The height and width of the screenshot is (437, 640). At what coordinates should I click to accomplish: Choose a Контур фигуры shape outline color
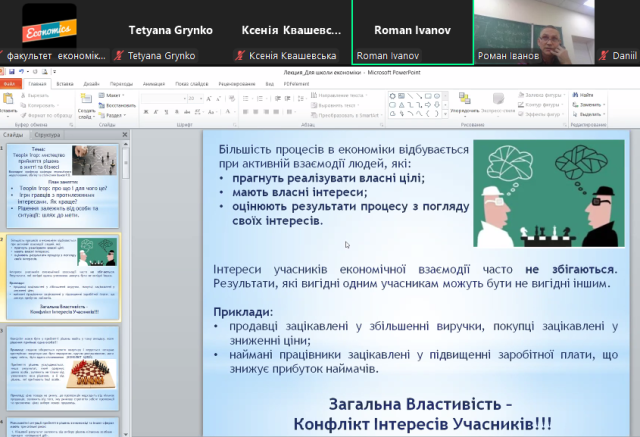coord(541,105)
